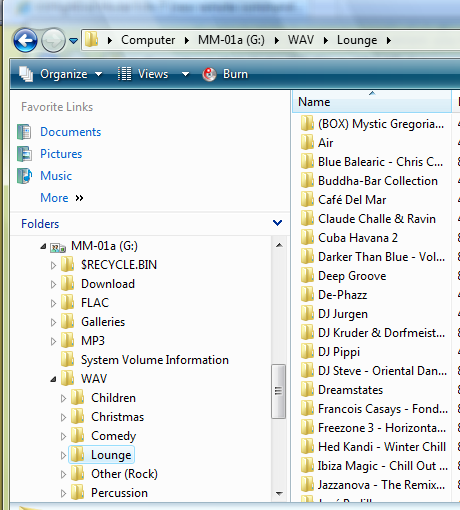The image size is (460, 510).
Task: Open the Views dropdown arrow
Action: point(185,74)
